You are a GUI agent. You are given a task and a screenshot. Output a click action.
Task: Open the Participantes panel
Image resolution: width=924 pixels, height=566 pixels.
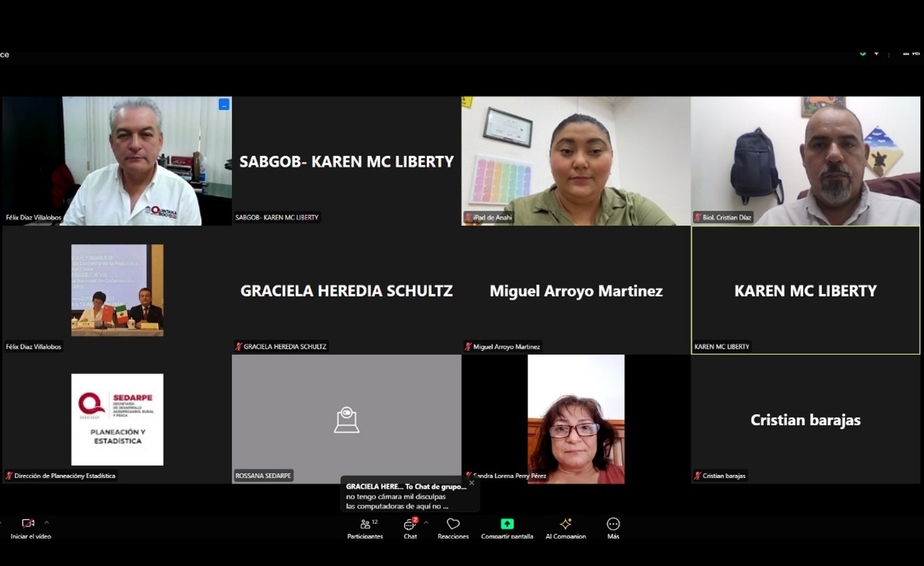[365, 527]
